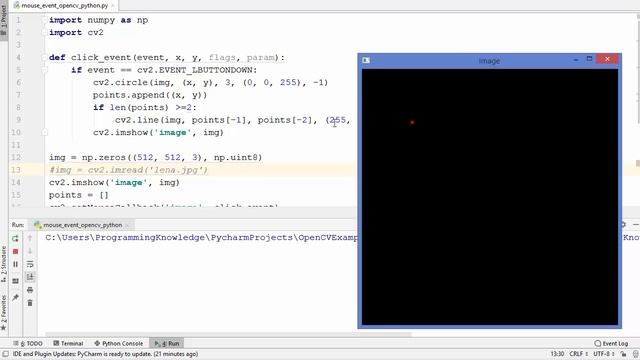Open the Project side tool window

click(x=4, y=20)
